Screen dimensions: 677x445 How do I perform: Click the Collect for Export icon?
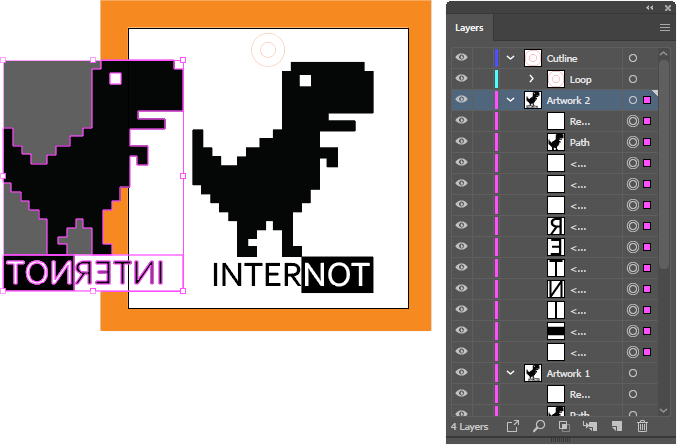[x=512, y=426]
